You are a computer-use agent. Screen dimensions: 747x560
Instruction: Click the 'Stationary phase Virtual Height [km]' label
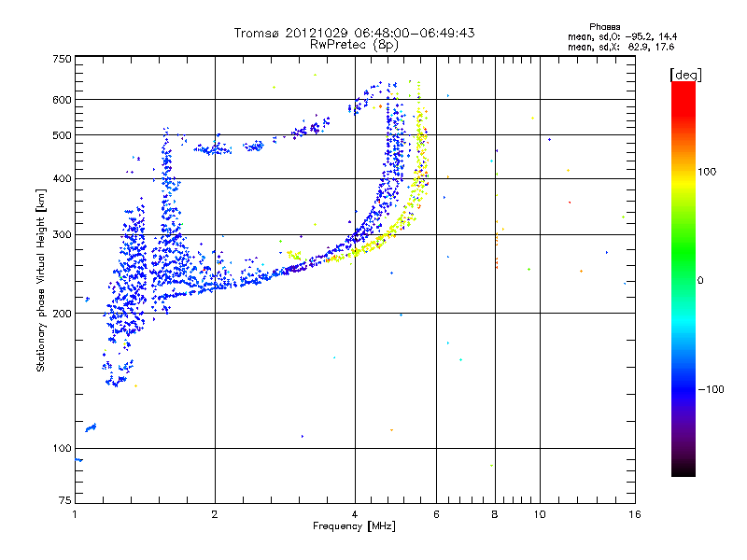41,280
